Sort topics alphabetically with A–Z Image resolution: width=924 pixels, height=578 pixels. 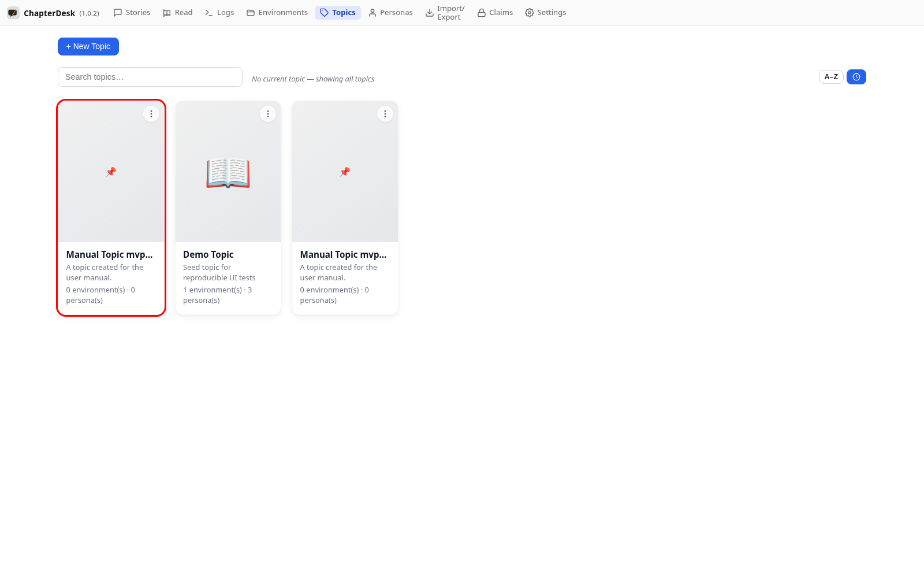tap(831, 77)
